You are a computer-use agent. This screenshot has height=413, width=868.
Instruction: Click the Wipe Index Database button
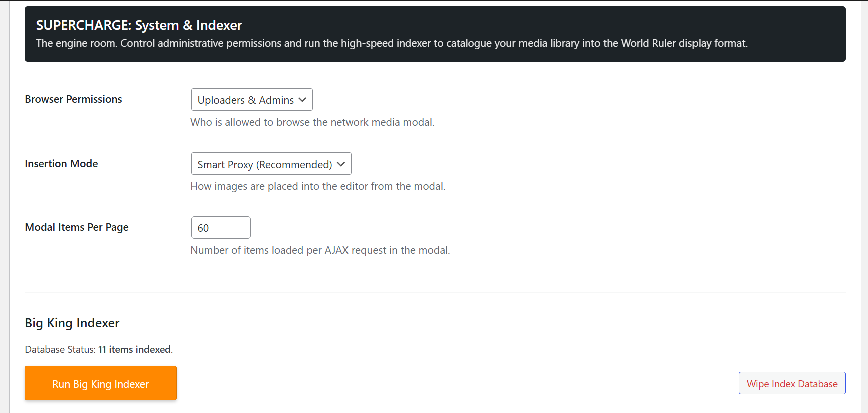click(792, 383)
